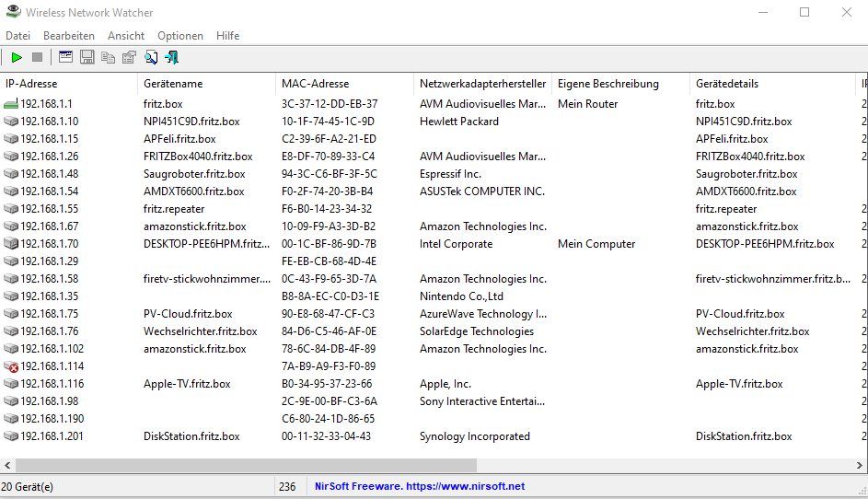Click the Sony Interactive Entertai... manufacturer cell
868x499 pixels.
point(482,401)
